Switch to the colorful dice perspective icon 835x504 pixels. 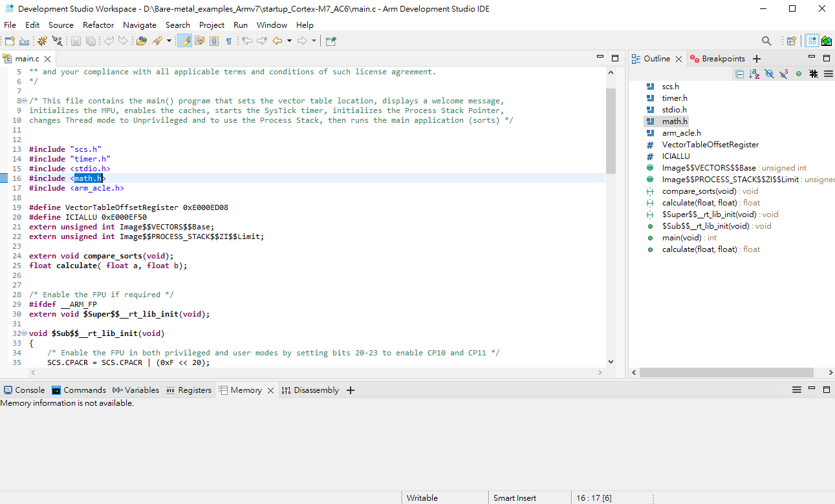click(x=827, y=41)
